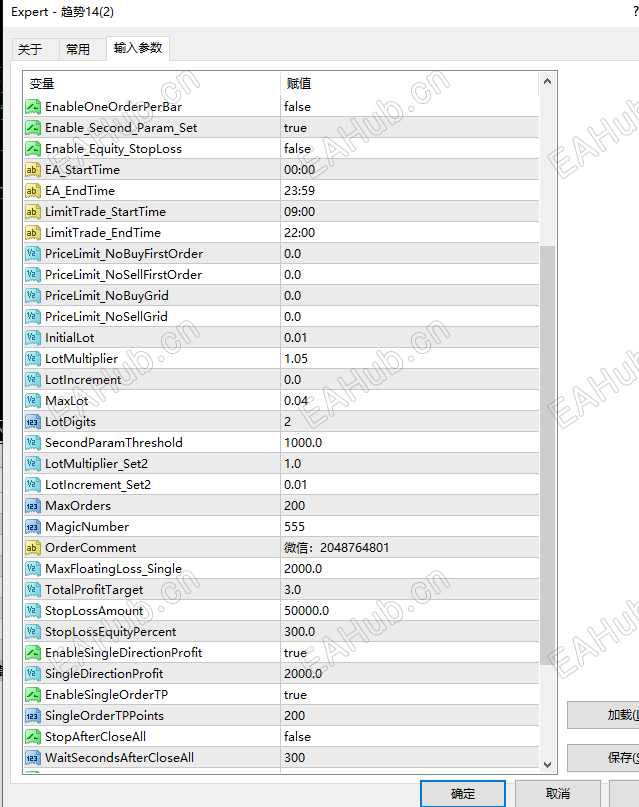Click the EA_EndTime string icon

32,191
